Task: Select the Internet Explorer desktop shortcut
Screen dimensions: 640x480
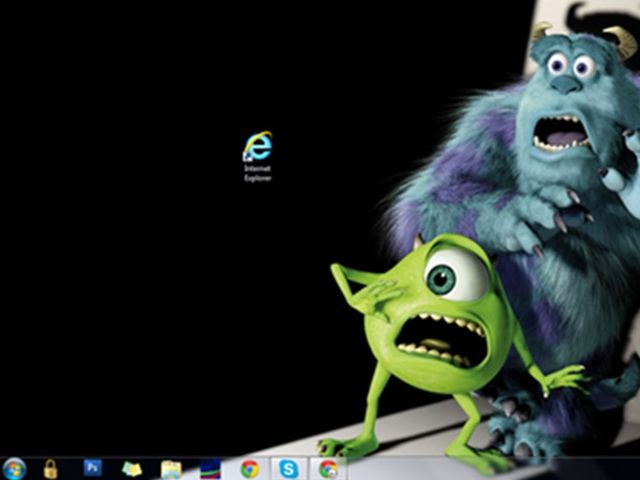Action: pos(258,156)
